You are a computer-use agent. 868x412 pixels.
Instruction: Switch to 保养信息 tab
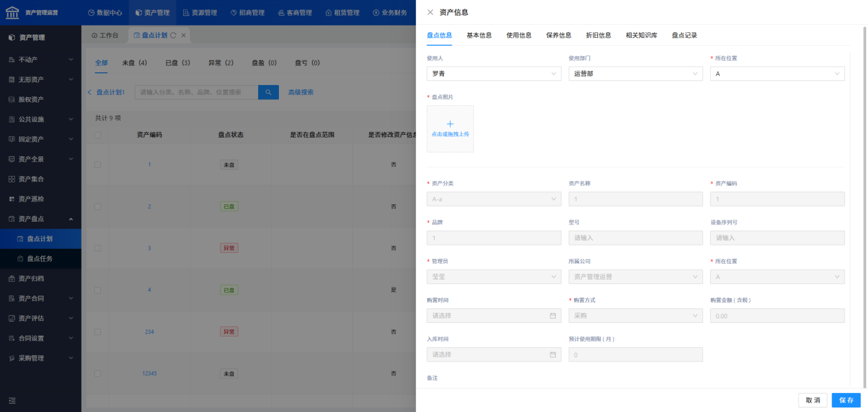559,35
